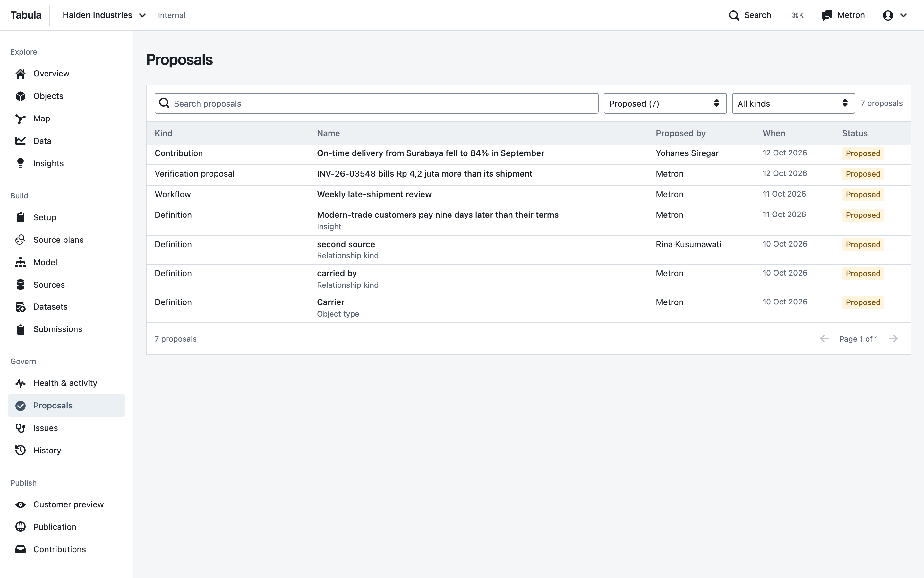Open the Setup clipboard icon
Viewport: 924px width, 578px height.
pyautogui.click(x=21, y=217)
